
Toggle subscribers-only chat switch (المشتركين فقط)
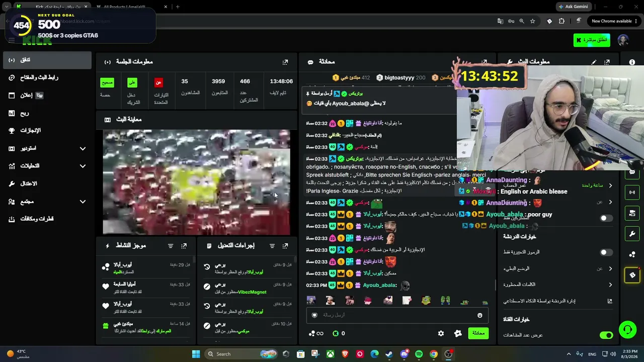(x=606, y=218)
